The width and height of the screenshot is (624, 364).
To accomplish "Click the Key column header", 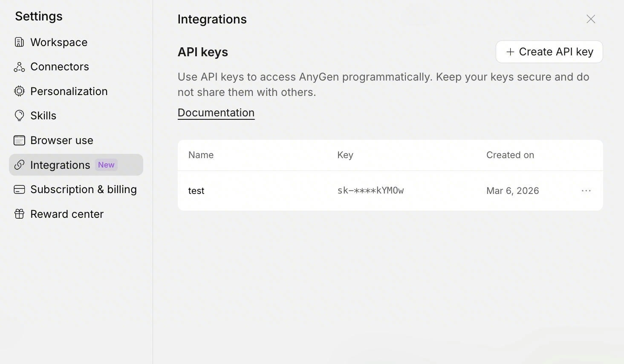I will point(345,155).
